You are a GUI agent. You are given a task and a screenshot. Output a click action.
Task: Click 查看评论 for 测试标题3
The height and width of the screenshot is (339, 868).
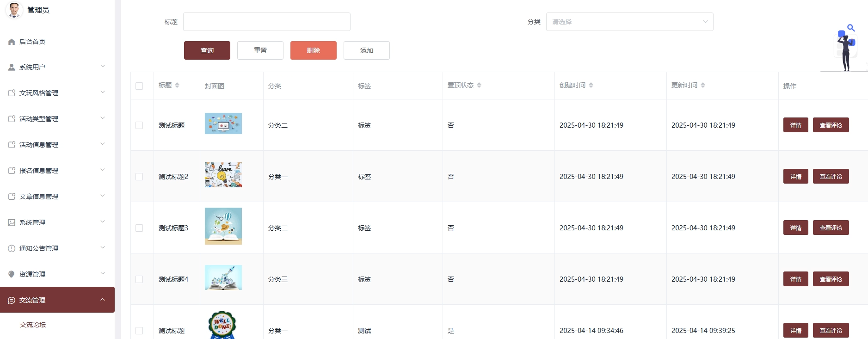(x=831, y=228)
